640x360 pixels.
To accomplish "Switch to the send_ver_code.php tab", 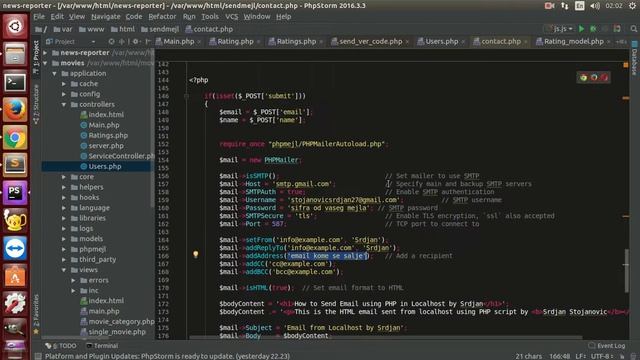I will pos(370,42).
